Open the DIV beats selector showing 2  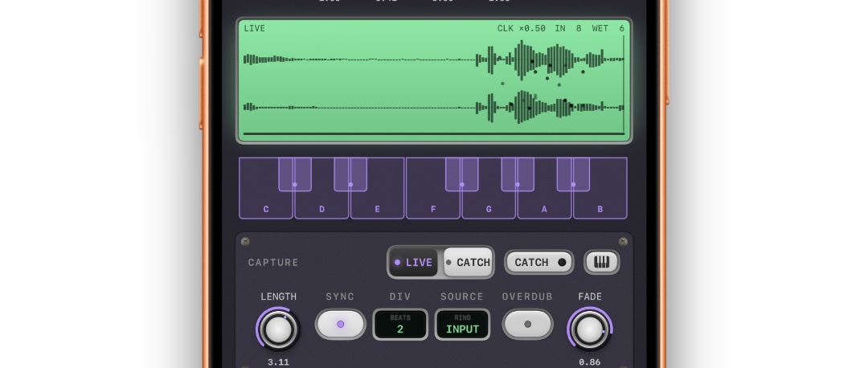[x=400, y=325]
